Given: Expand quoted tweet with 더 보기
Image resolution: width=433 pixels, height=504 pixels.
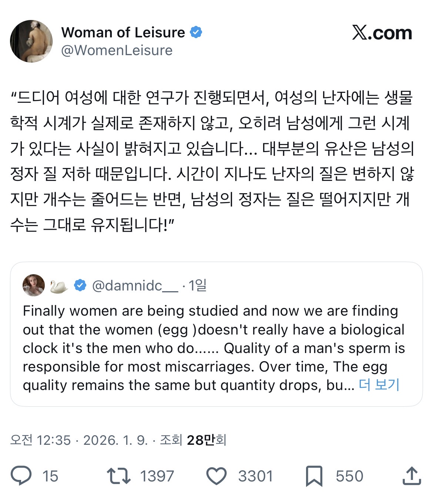Looking at the screenshot, I should pyautogui.click(x=379, y=385).
